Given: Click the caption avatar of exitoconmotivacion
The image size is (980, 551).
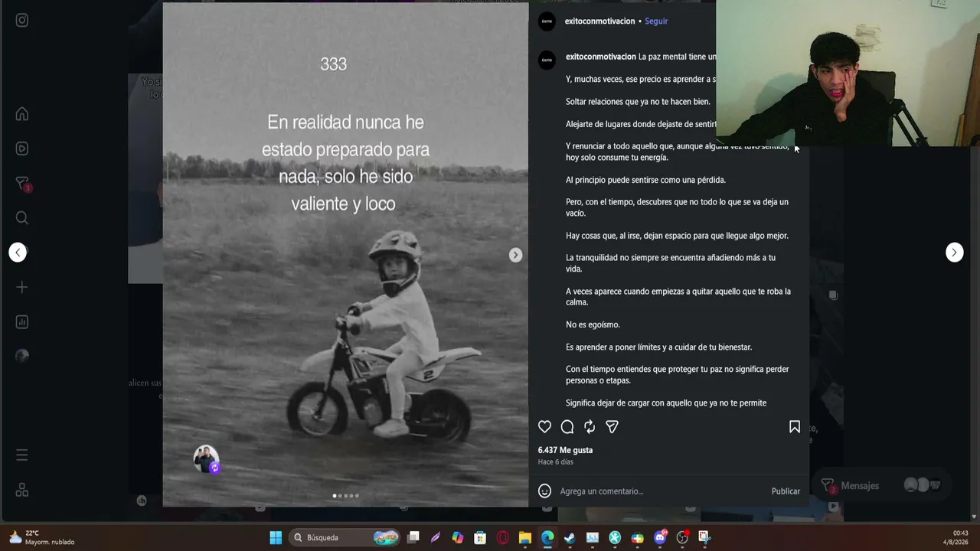Looking at the screenshot, I should coord(547,60).
